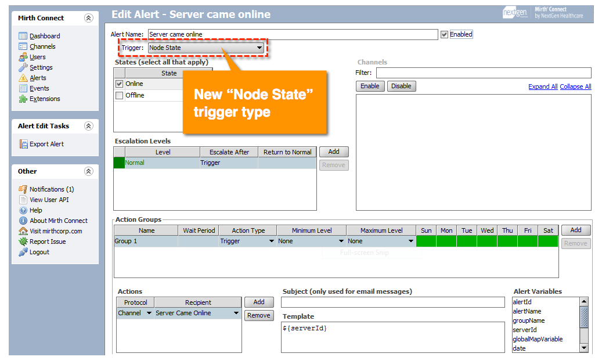The width and height of the screenshot is (602, 364).
Task: Toggle Sun day cell for Group 1
Action: tap(426, 241)
